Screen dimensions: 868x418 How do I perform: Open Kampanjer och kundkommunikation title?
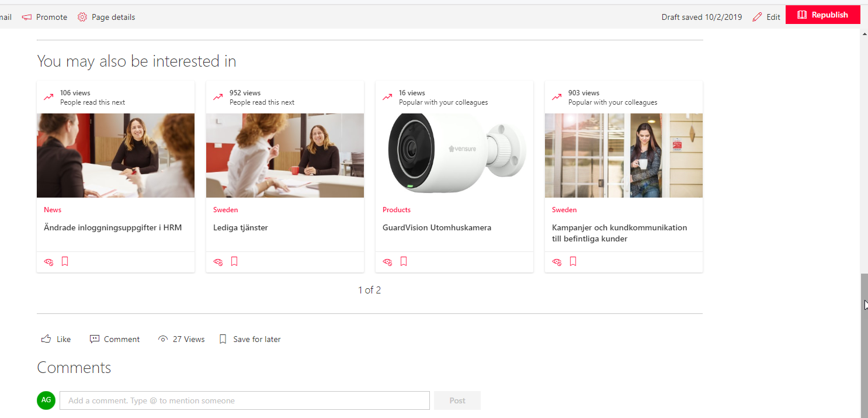point(620,233)
